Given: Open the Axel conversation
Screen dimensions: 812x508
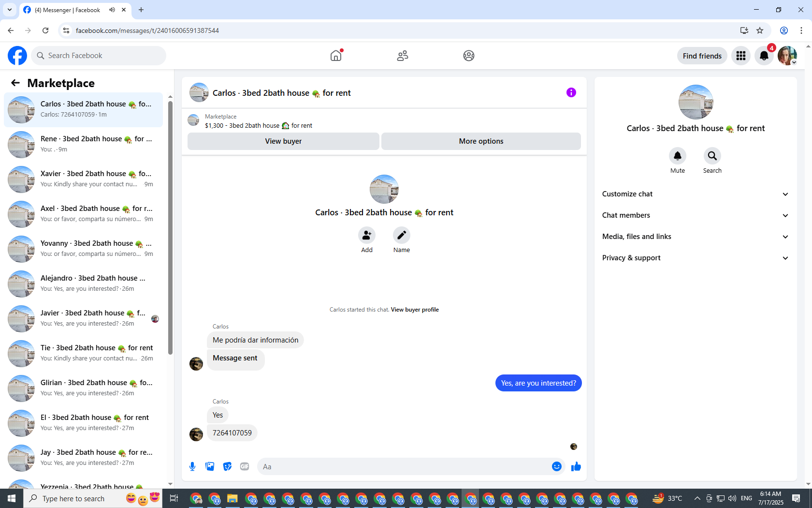Looking at the screenshot, I should pos(83,214).
